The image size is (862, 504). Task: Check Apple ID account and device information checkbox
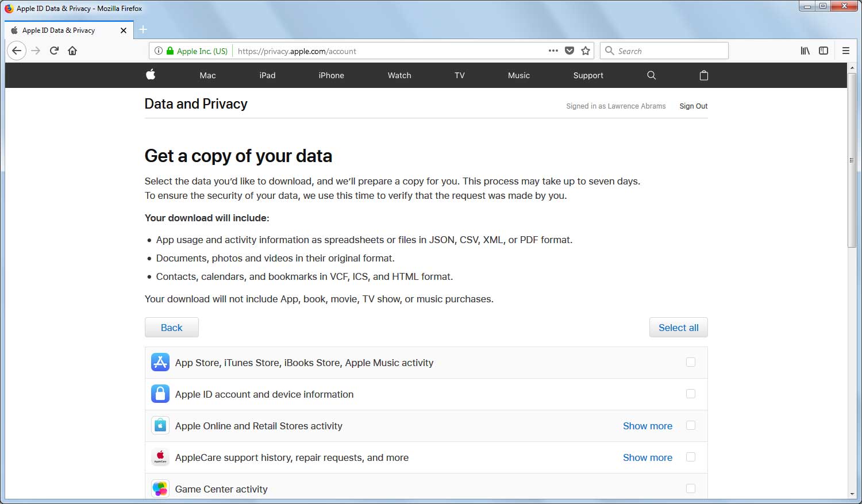pos(691,394)
